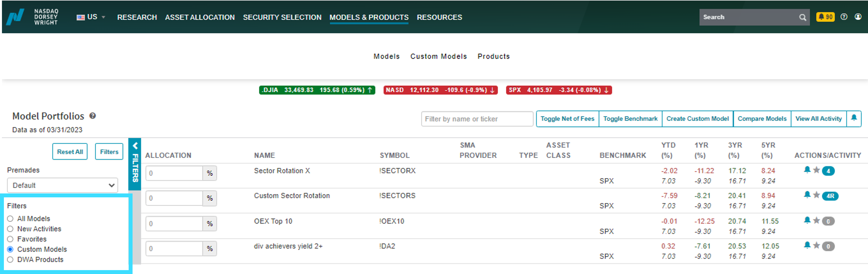Switch to the Products sub-tab
This screenshot has height=274, width=868.
[494, 56]
